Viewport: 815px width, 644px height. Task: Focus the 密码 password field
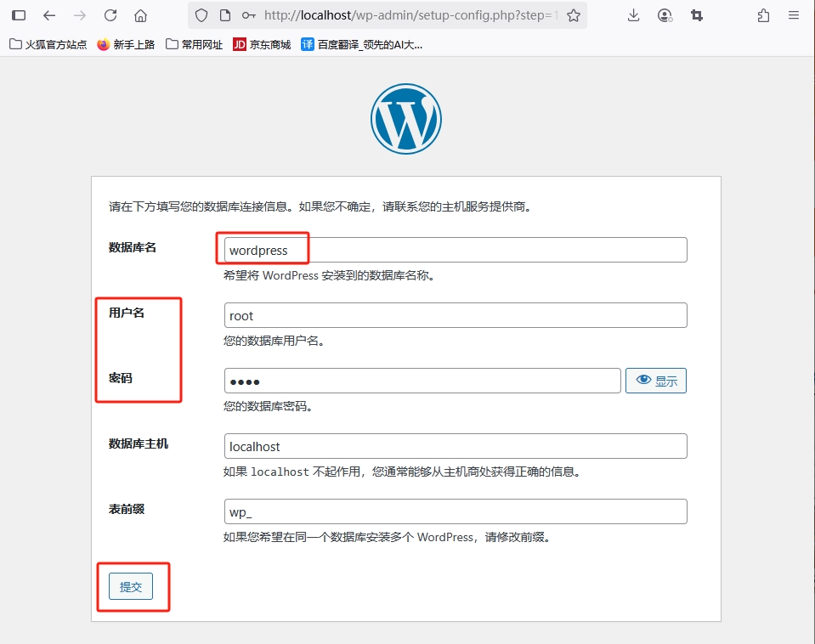click(x=422, y=381)
